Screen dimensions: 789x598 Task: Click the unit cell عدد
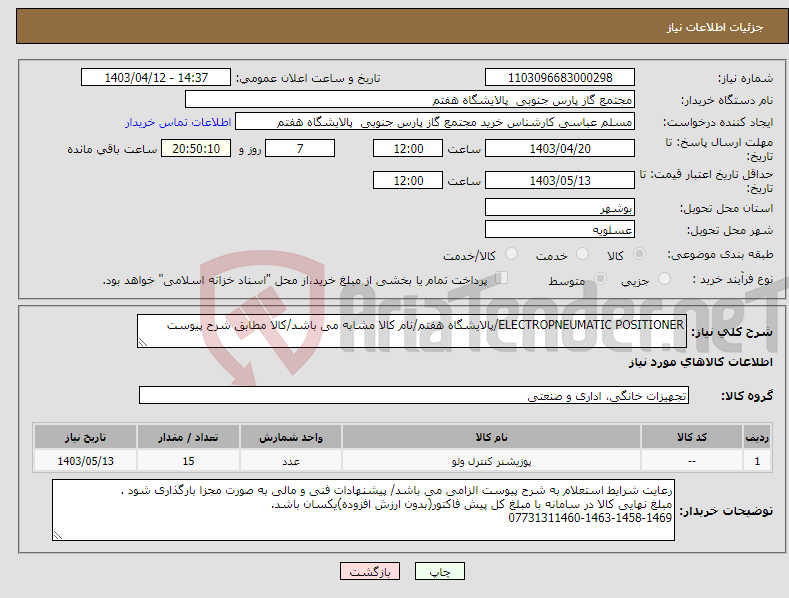tap(290, 461)
